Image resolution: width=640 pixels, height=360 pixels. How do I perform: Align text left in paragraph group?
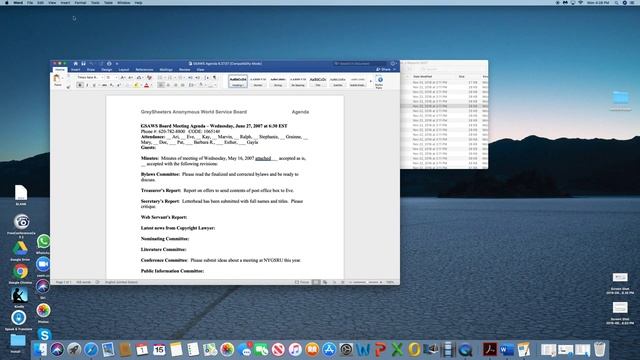coord(161,85)
